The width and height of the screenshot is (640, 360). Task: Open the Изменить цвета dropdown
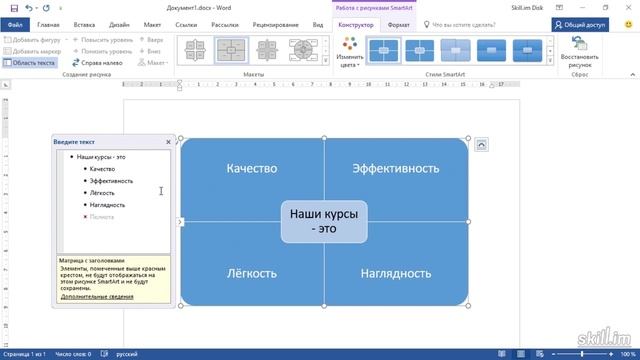(350, 52)
